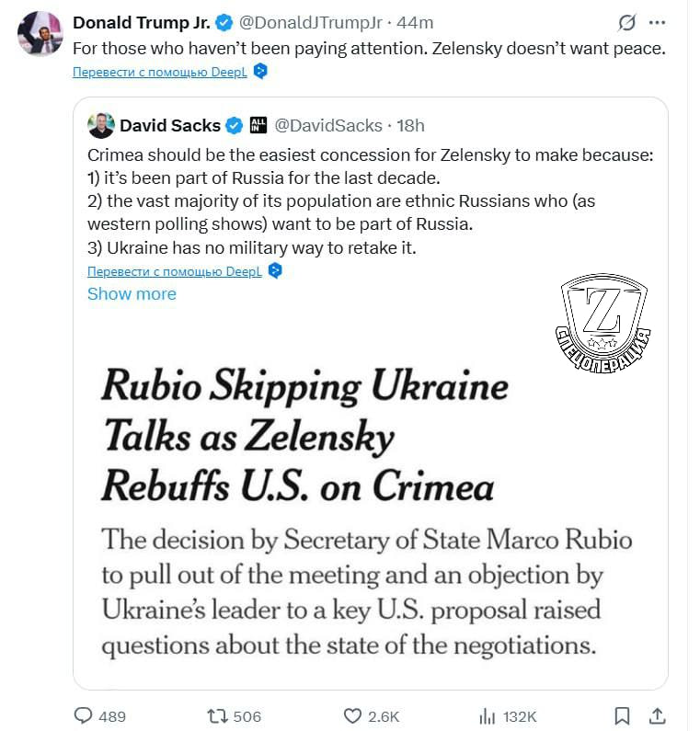Click the All In affiliation badge

[x=258, y=125]
